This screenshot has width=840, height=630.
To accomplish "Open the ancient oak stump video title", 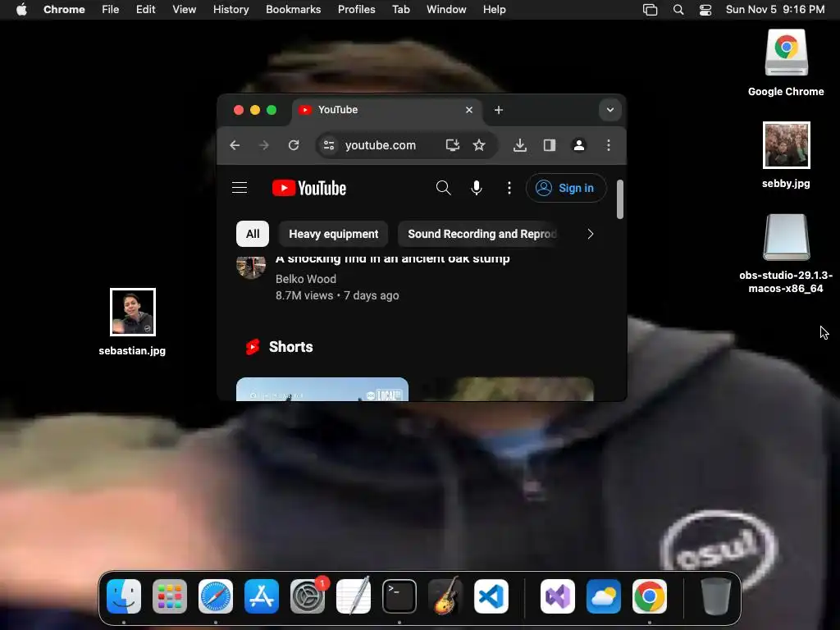I will point(393,258).
